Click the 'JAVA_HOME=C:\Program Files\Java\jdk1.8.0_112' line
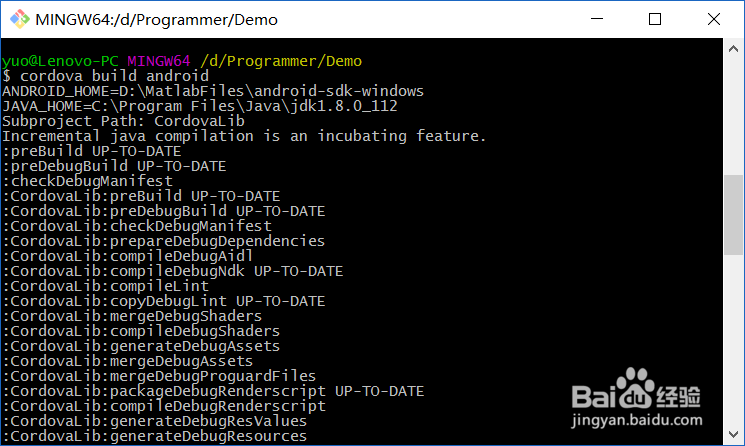This screenshot has height=446, width=745. click(x=200, y=106)
